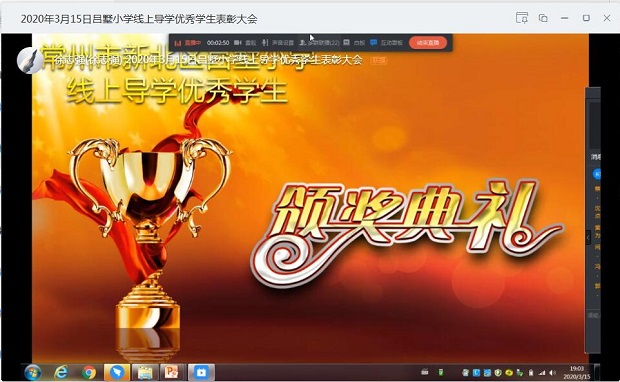The width and height of the screenshot is (620, 382).
Task: Click the network signal tray icon
Action: coord(542,373)
